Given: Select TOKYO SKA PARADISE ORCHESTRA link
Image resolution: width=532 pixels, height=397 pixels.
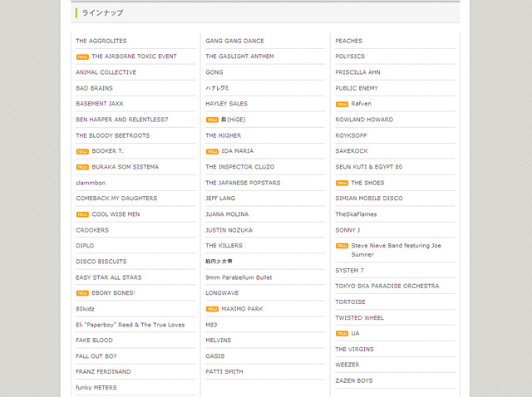Looking at the screenshot, I should point(387,286).
